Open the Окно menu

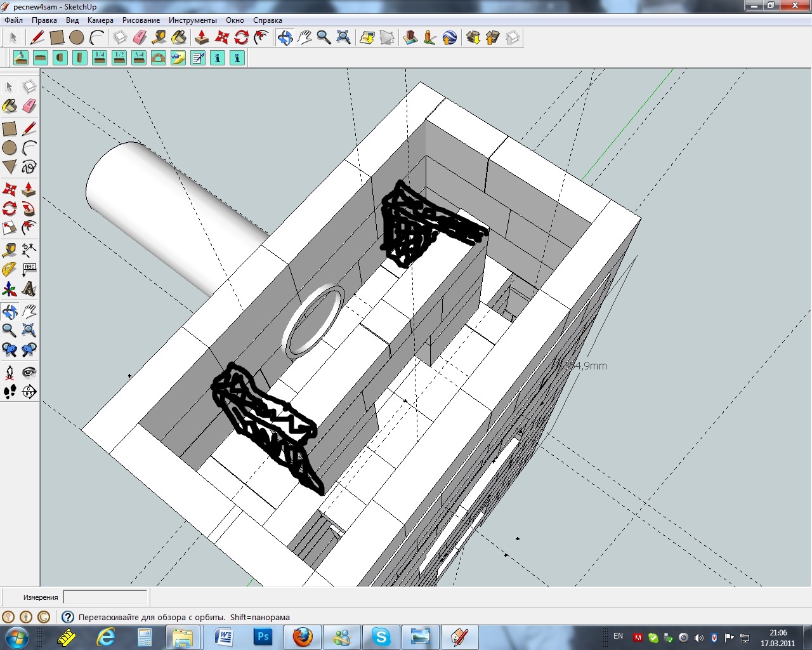tap(235, 20)
